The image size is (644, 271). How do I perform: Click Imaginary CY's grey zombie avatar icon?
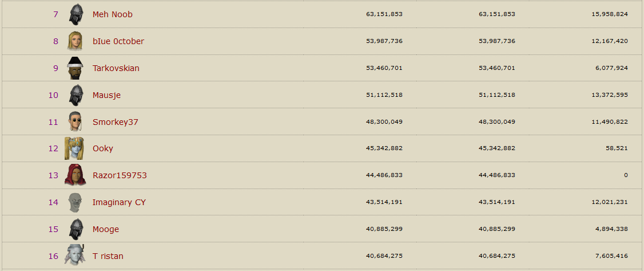[x=75, y=202]
